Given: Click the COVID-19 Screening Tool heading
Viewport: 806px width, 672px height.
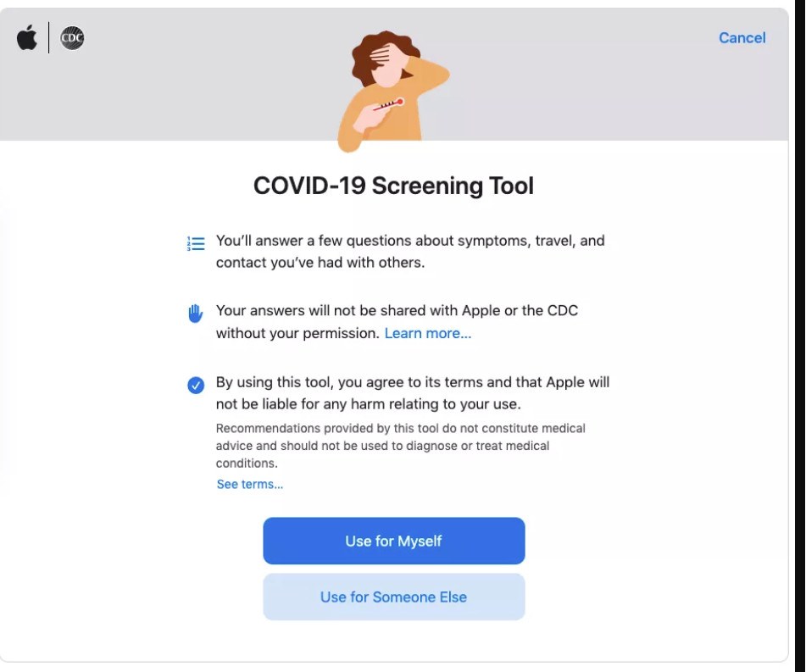Looking at the screenshot, I should pos(394,186).
